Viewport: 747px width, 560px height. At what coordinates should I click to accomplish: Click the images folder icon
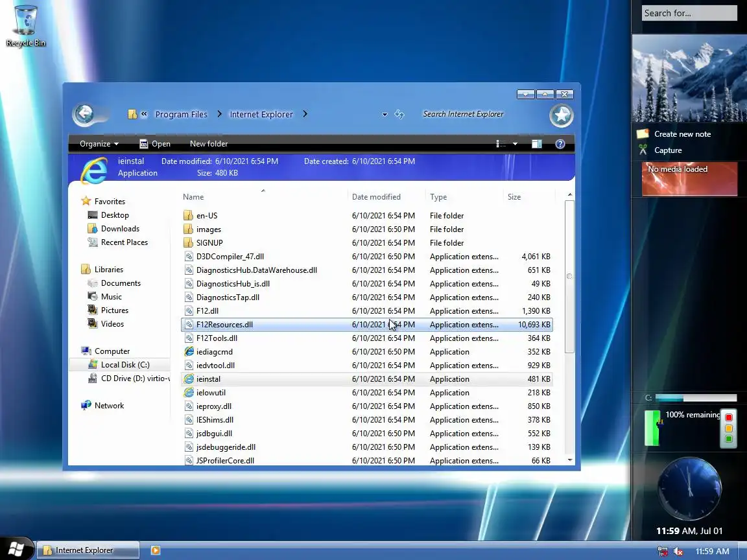[188, 229]
